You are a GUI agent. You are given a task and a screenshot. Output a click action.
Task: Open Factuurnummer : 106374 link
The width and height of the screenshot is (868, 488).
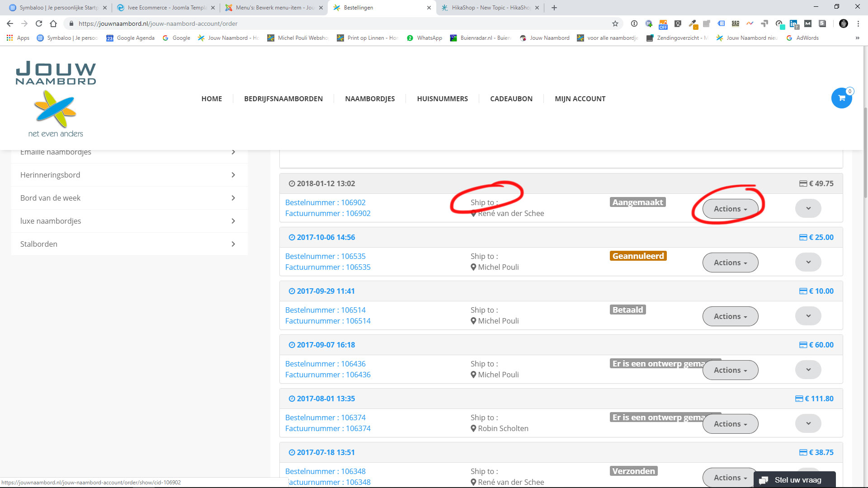click(328, 428)
